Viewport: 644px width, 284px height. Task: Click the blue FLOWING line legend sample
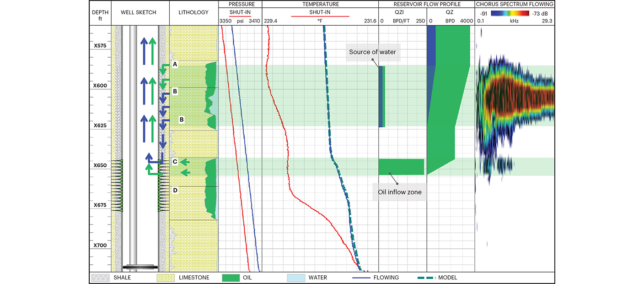361,278
